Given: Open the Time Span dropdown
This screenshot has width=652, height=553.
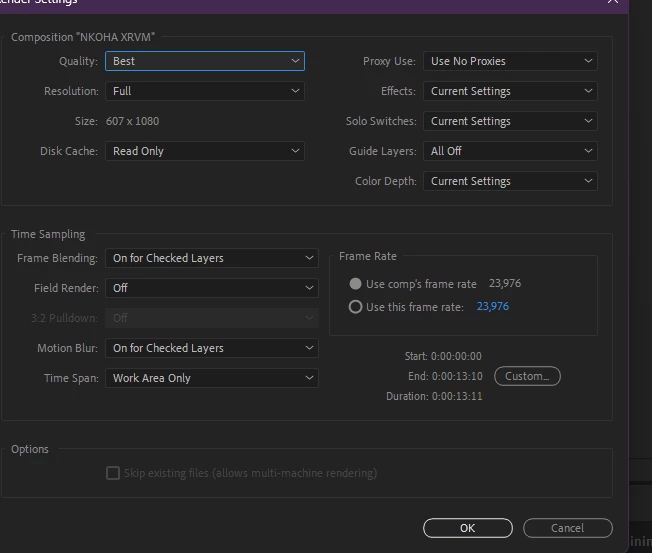Looking at the screenshot, I should [x=212, y=378].
